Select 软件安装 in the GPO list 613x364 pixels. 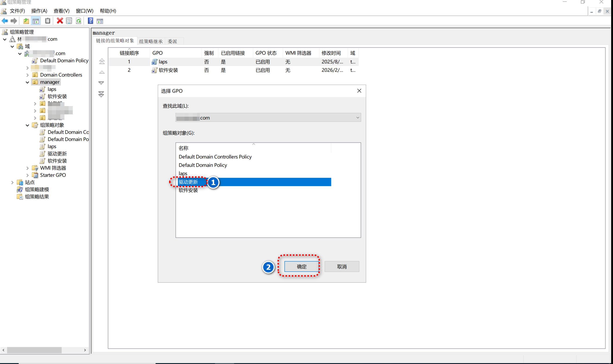click(188, 191)
